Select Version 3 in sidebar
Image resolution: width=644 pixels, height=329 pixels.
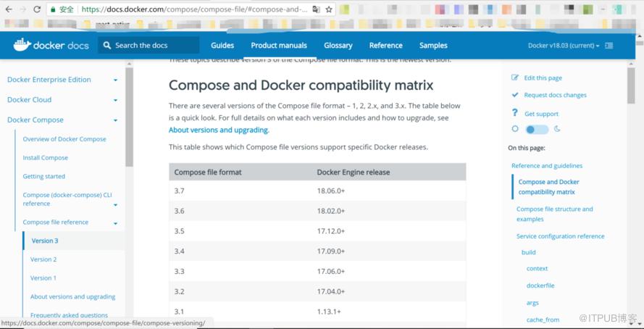(x=45, y=241)
